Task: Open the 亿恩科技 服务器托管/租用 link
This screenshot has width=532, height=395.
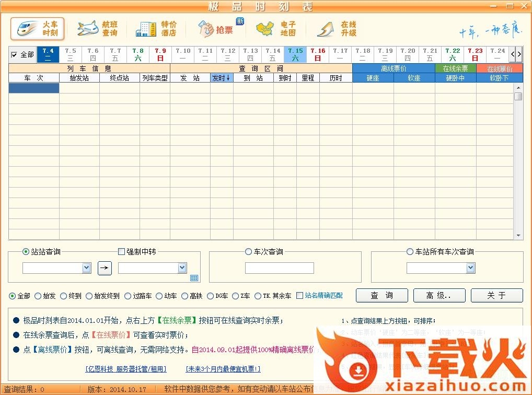Action: pos(126,369)
